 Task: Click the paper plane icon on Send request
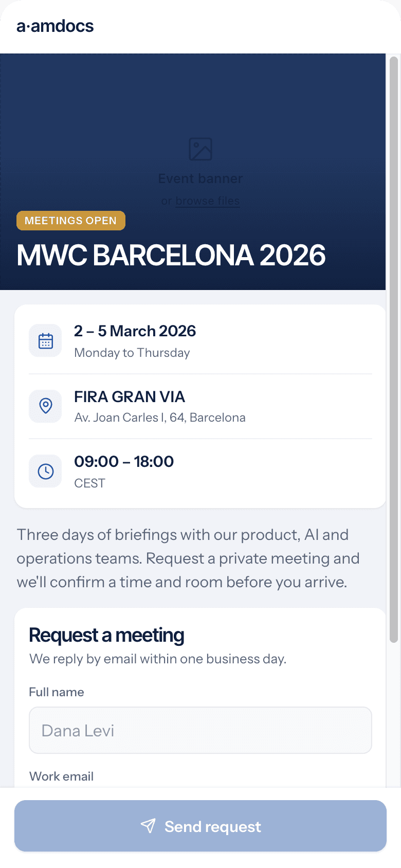[148, 826]
